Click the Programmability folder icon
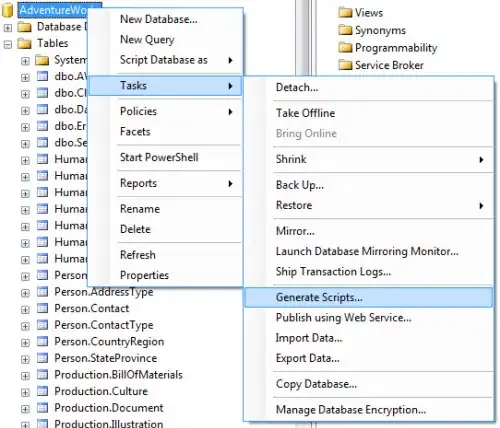The height and width of the screenshot is (428, 500). click(345, 48)
